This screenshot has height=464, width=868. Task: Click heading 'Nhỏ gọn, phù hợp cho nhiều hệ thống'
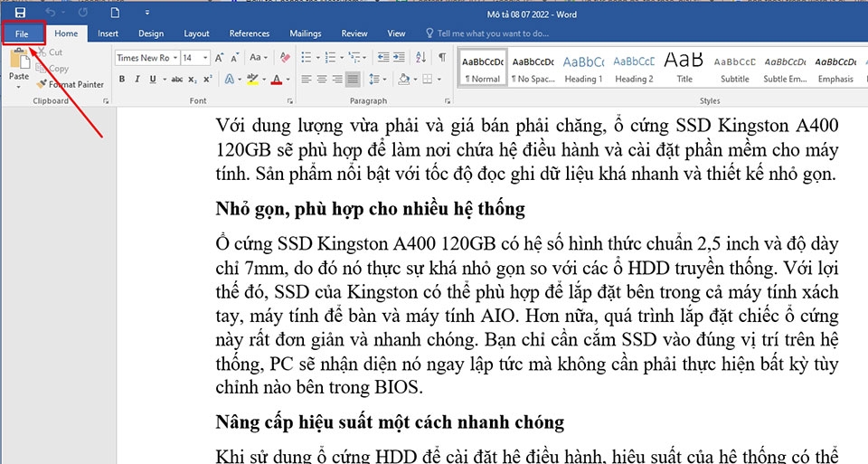click(x=371, y=209)
